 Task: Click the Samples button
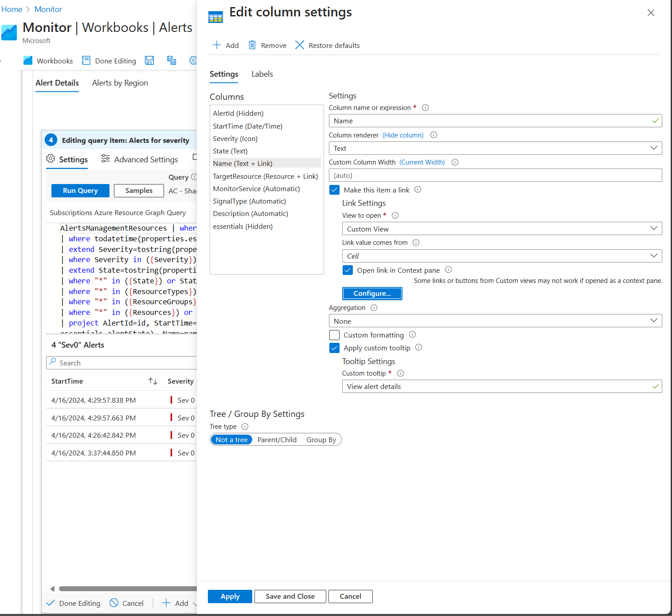pos(139,190)
